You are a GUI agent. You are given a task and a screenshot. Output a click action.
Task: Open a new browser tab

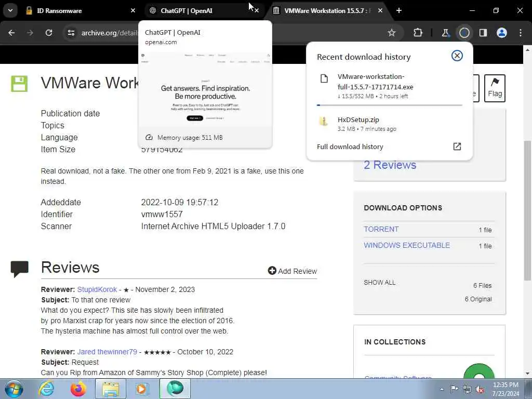(399, 10)
